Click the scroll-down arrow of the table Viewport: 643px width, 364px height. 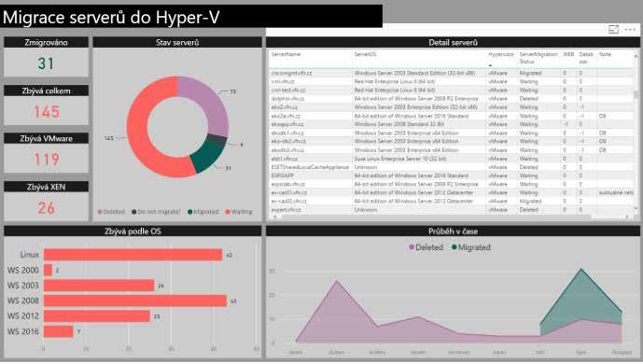point(636,209)
